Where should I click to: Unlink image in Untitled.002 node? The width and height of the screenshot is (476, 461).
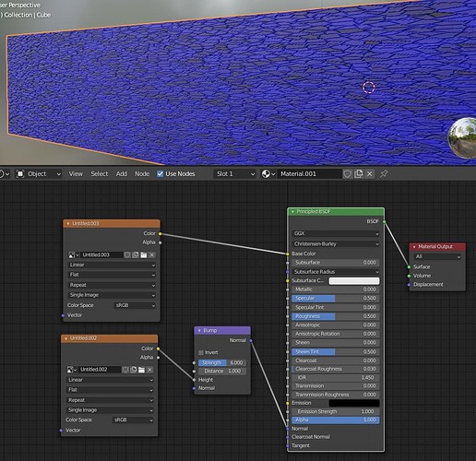(149, 370)
